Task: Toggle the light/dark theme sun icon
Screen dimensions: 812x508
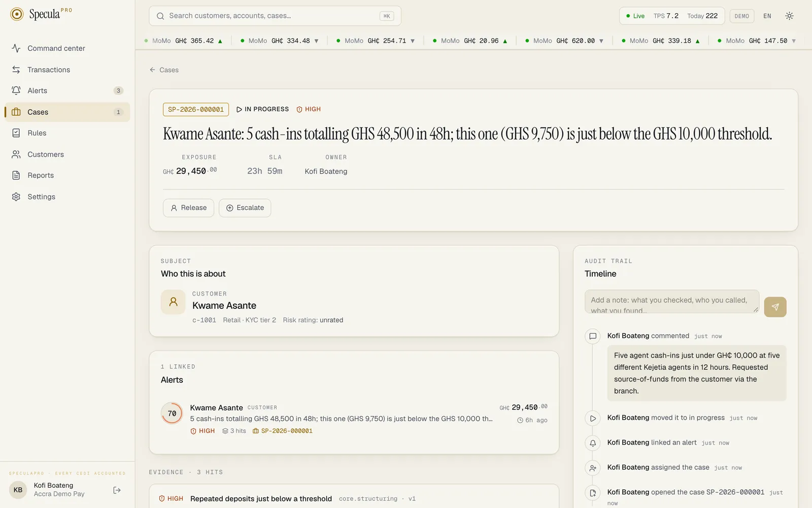Action: coord(789,16)
